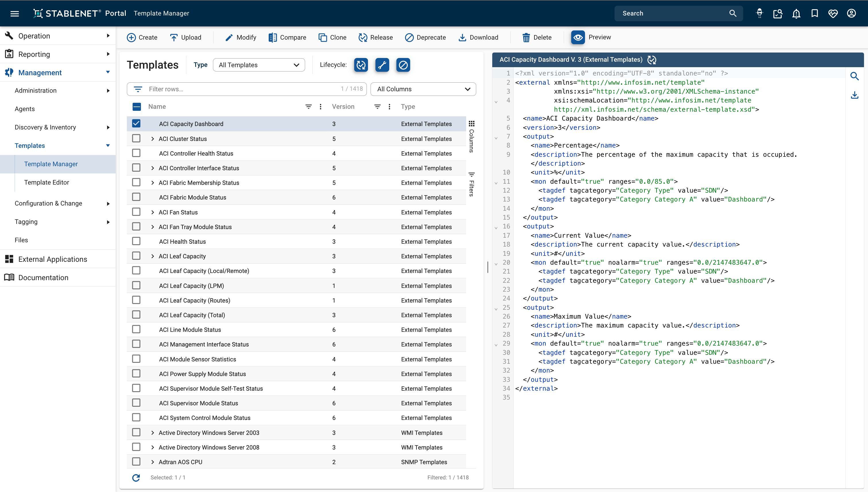Open Documentation in sidebar

click(58, 277)
